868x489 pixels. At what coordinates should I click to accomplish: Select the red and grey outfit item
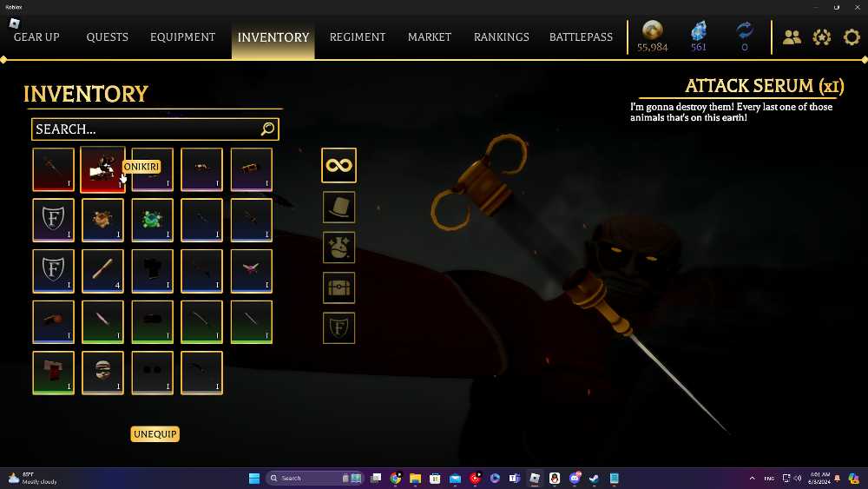pos(53,373)
